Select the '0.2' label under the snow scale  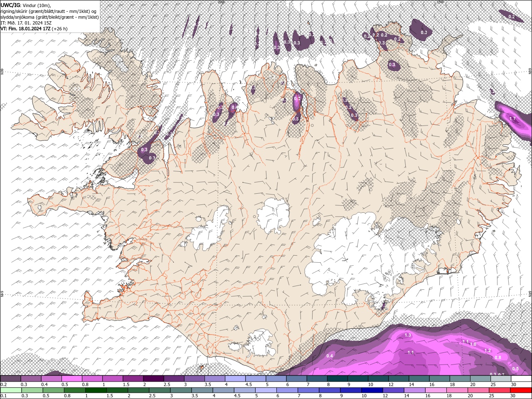4,384
